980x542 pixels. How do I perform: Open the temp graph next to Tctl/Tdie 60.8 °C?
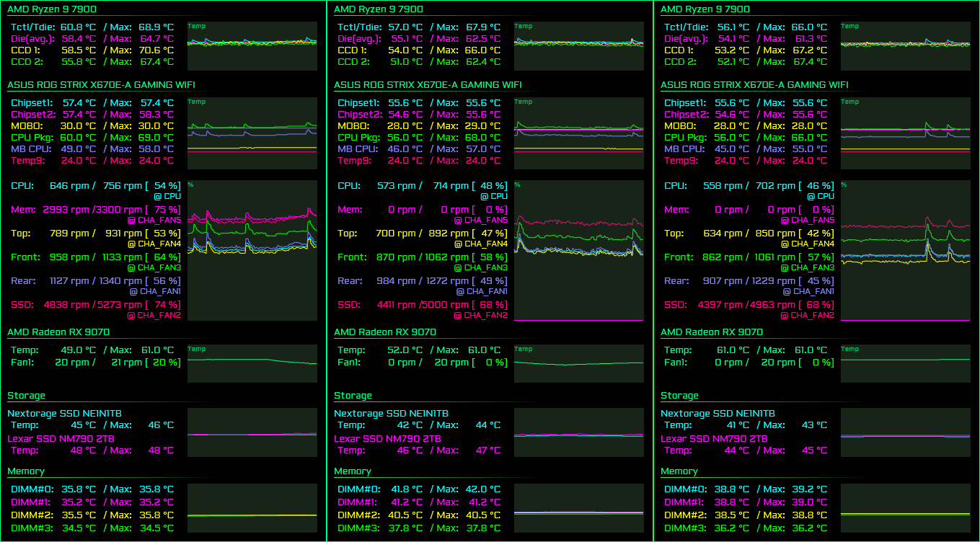(x=252, y=46)
